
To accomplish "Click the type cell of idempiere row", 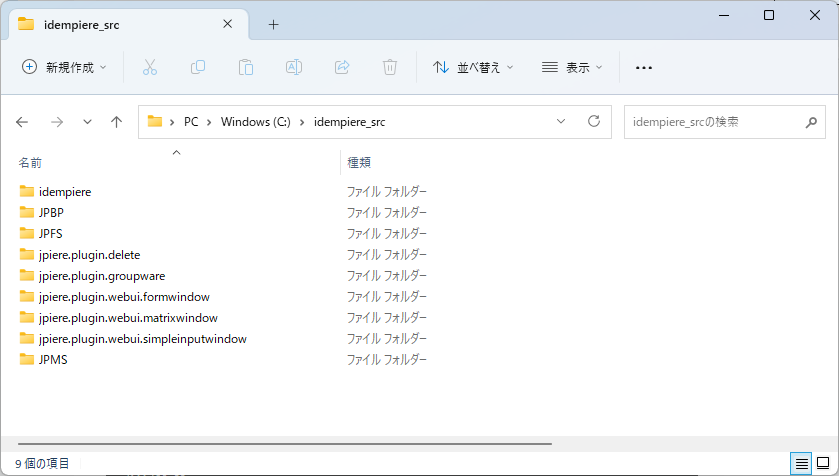I will click(x=387, y=191).
